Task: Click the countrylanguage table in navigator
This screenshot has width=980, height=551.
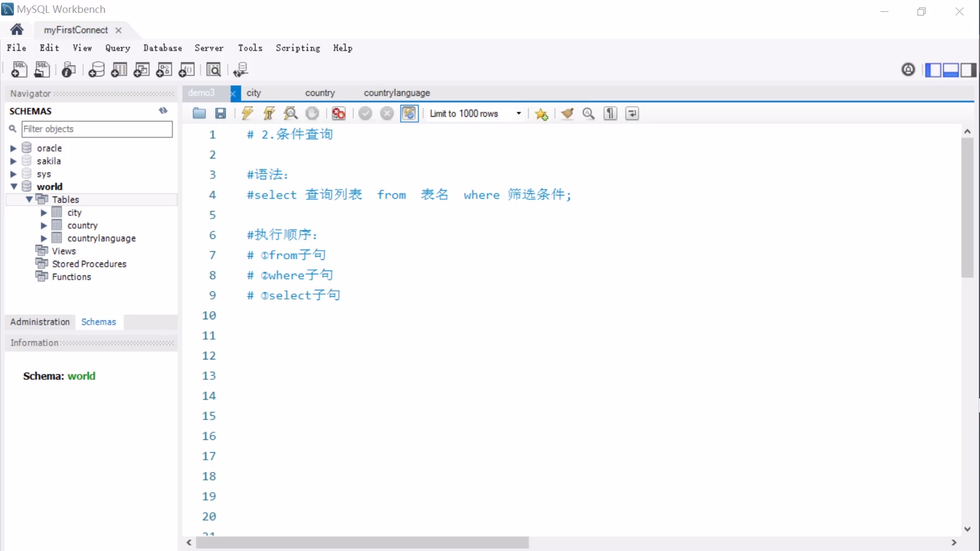Action: click(x=102, y=238)
